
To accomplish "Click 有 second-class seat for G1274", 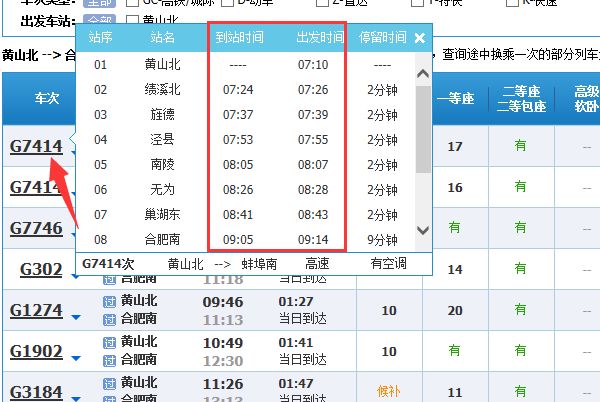I will pyautogui.click(x=520, y=310).
